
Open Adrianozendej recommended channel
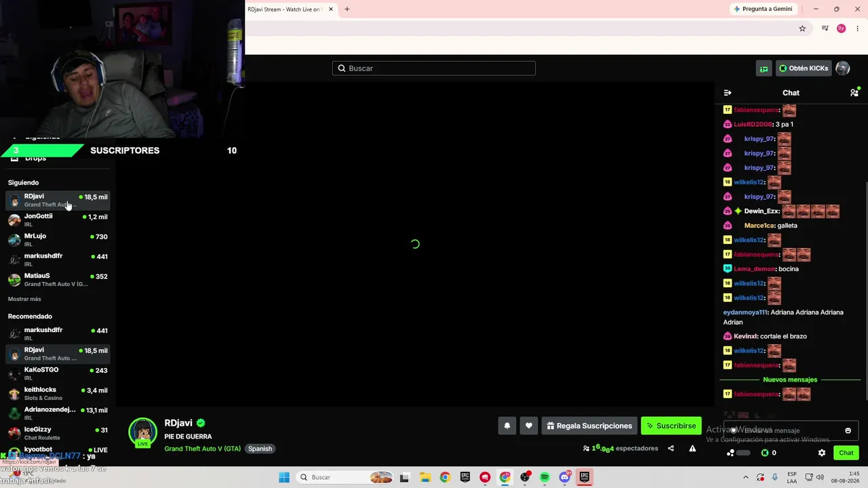pos(58,413)
